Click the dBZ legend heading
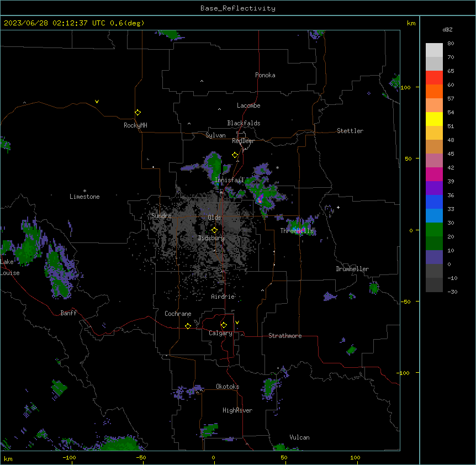Screen dimensions: 476x465 coord(447,29)
